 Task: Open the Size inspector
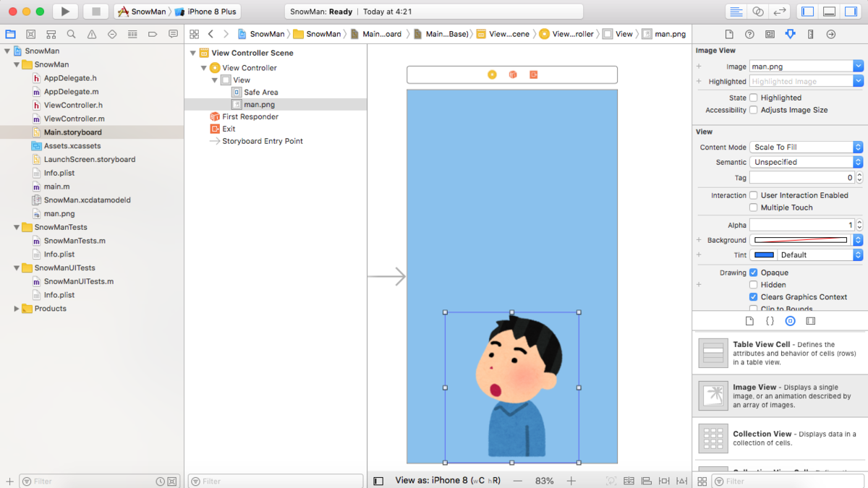[810, 34]
